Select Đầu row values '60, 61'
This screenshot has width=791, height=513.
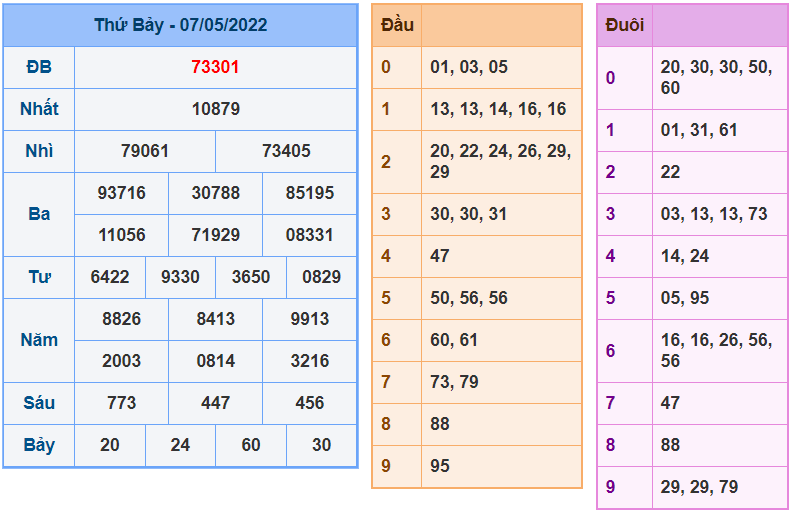click(454, 339)
